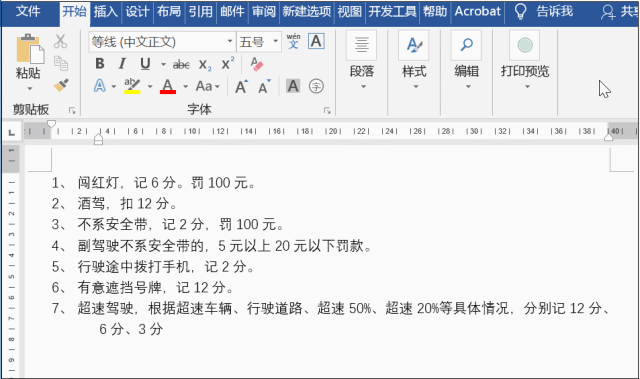640x379 pixels.
Task: Apply yellow text highlight color
Action: point(132,86)
